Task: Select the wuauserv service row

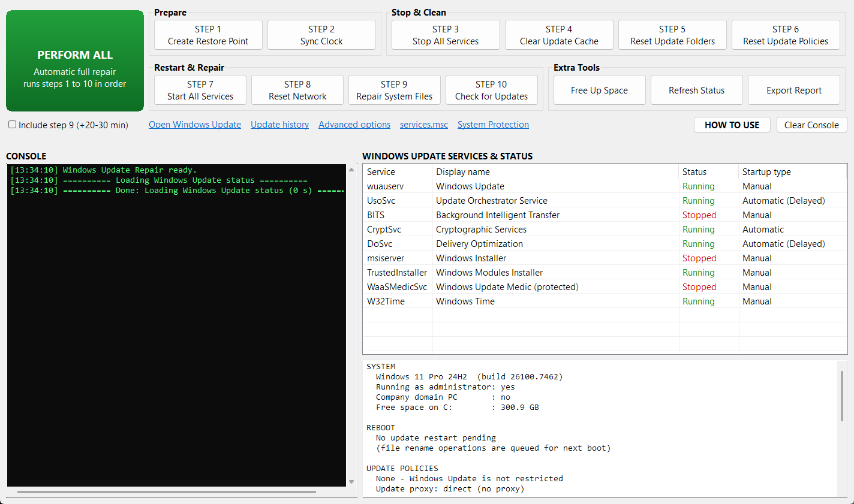Action: click(605, 186)
